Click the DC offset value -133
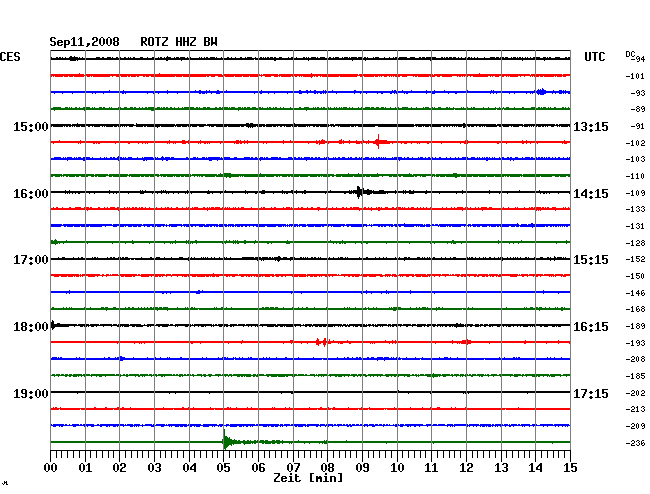The width and height of the screenshot is (650, 494). [635, 209]
